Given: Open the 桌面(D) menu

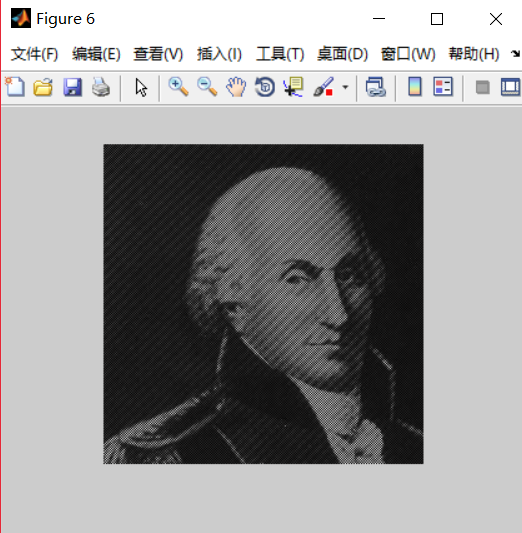Looking at the screenshot, I should point(342,54).
